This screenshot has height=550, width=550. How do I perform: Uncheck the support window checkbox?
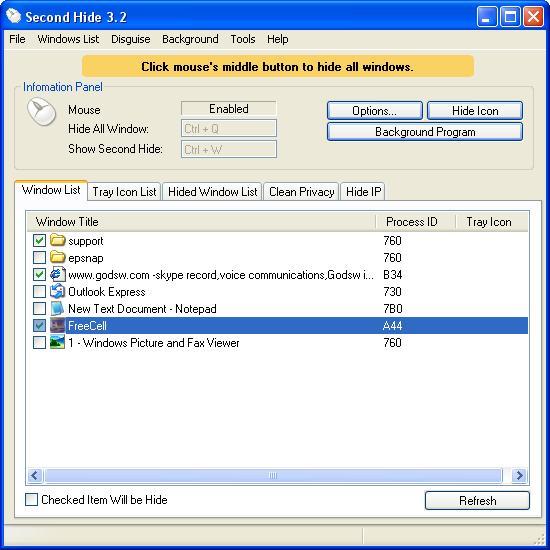39,241
